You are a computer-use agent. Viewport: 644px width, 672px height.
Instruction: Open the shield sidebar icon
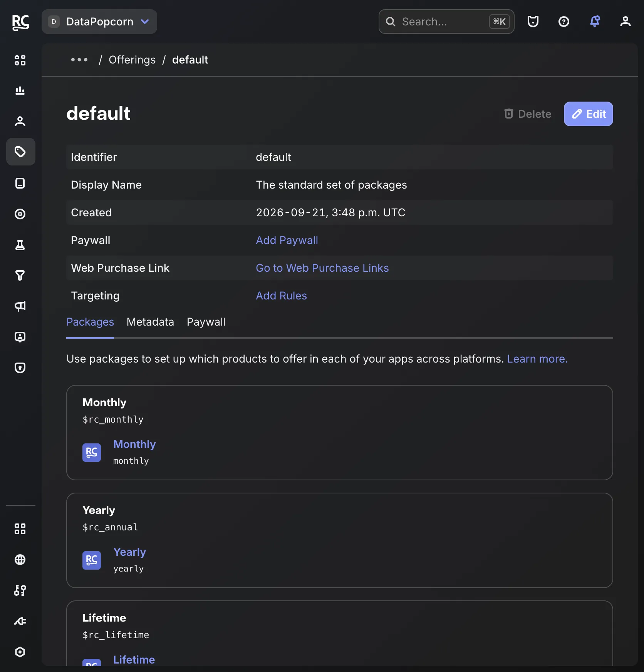coord(20,368)
